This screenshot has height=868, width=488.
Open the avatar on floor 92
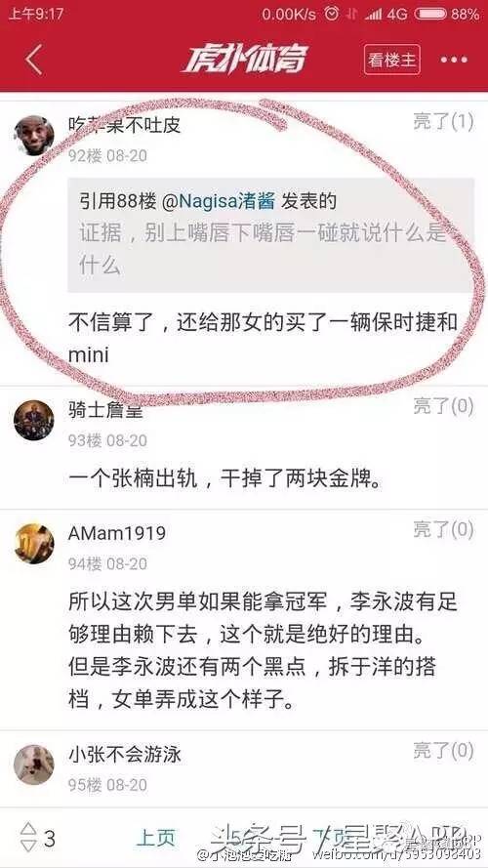coord(34,136)
